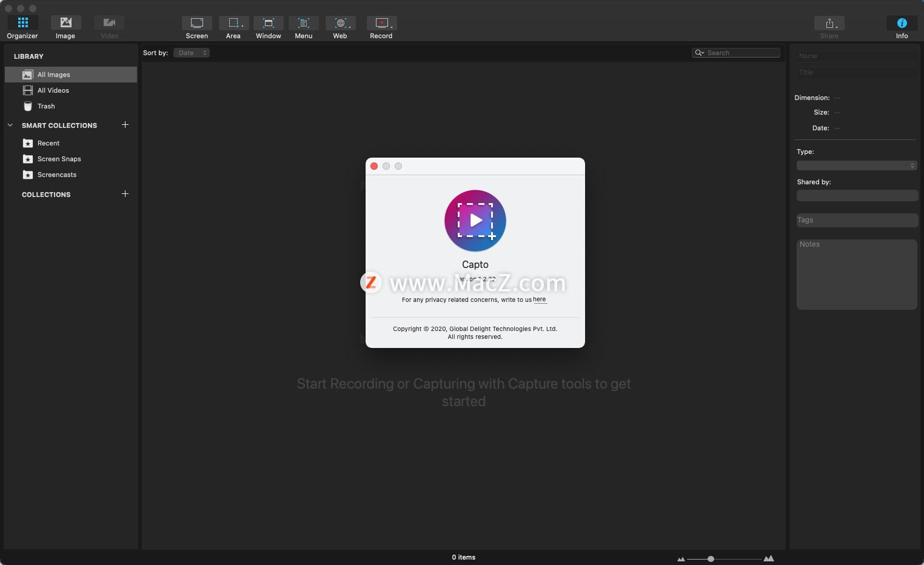Capture a Menu screenshot
The height and width of the screenshot is (565, 924).
coord(304,27)
